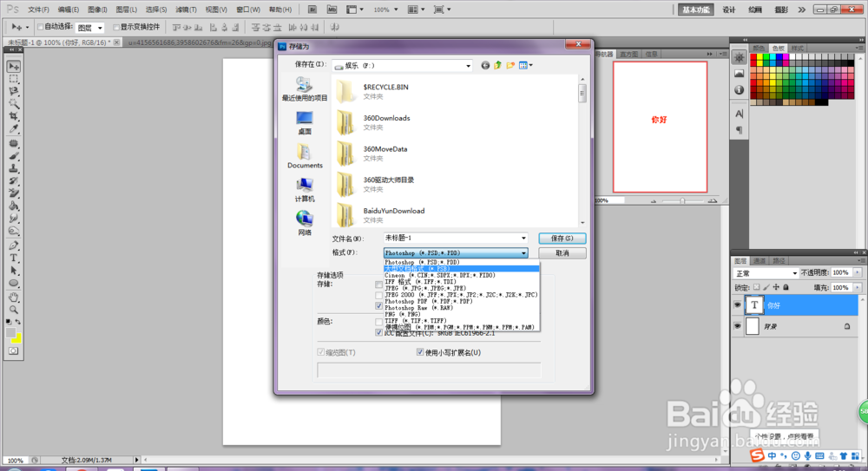868x471 pixels.
Task: Open the 360Downloads folder
Action: click(386, 122)
